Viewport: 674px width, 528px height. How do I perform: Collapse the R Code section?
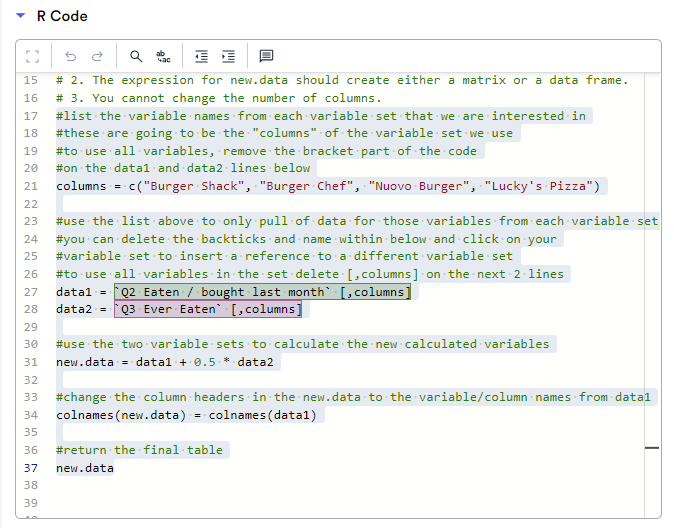20,16
